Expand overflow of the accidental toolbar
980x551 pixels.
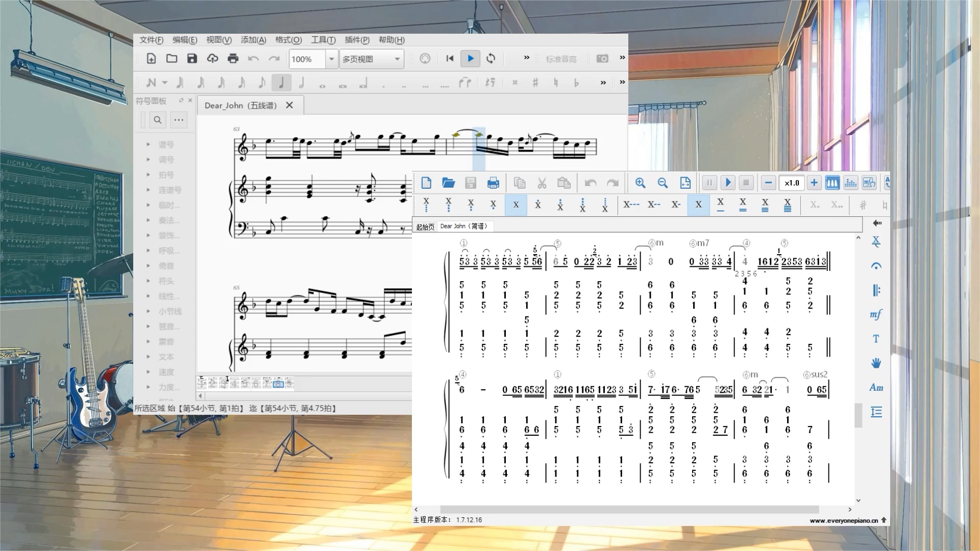coord(603,82)
